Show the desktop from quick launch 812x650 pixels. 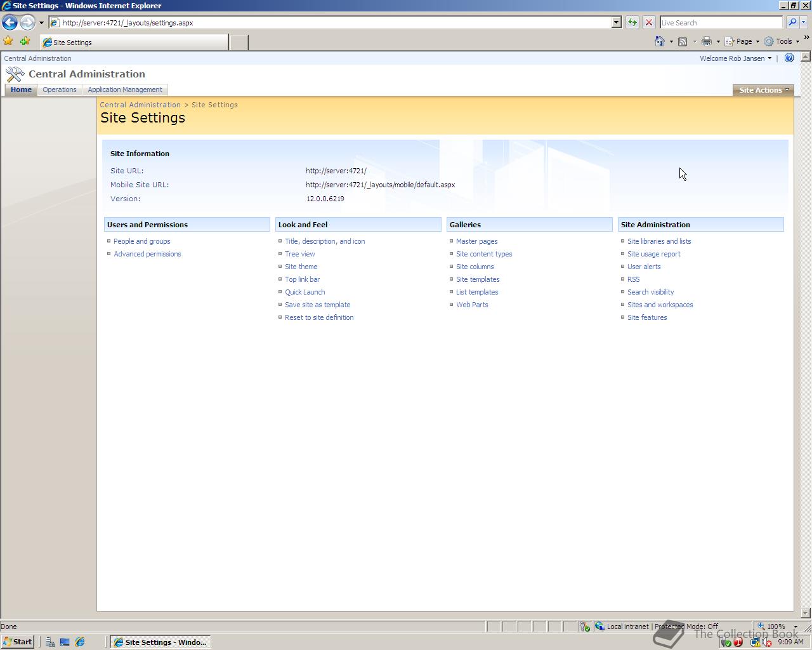pos(65,642)
